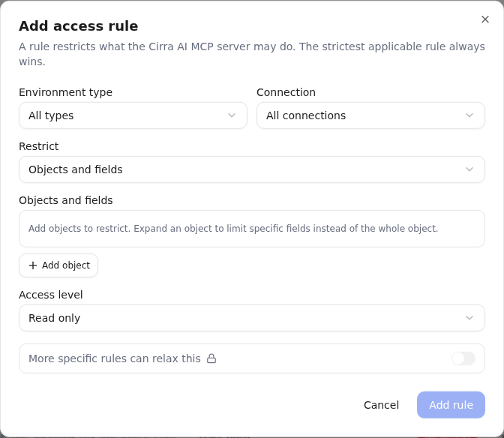Click the Add object button
The height and width of the screenshot is (438, 504).
click(58, 265)
